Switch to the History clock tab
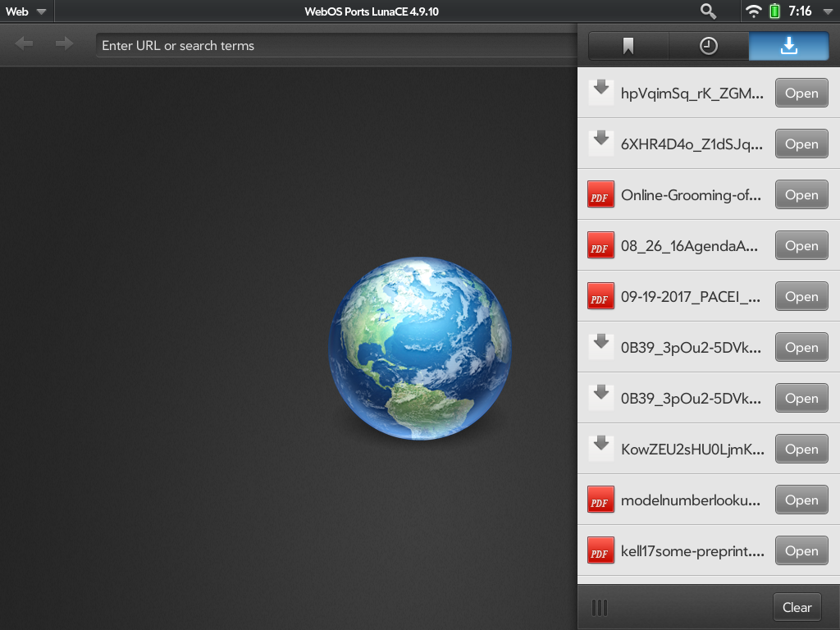 click(708, 46)
